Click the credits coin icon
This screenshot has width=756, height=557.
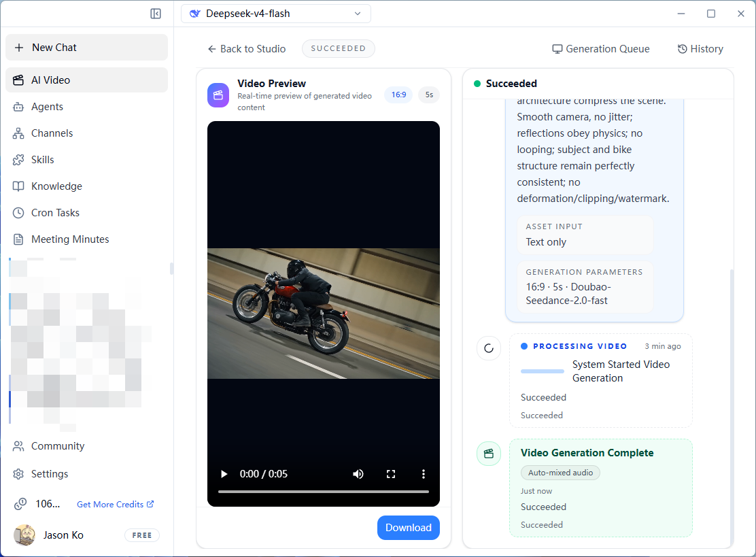[20, 504]
